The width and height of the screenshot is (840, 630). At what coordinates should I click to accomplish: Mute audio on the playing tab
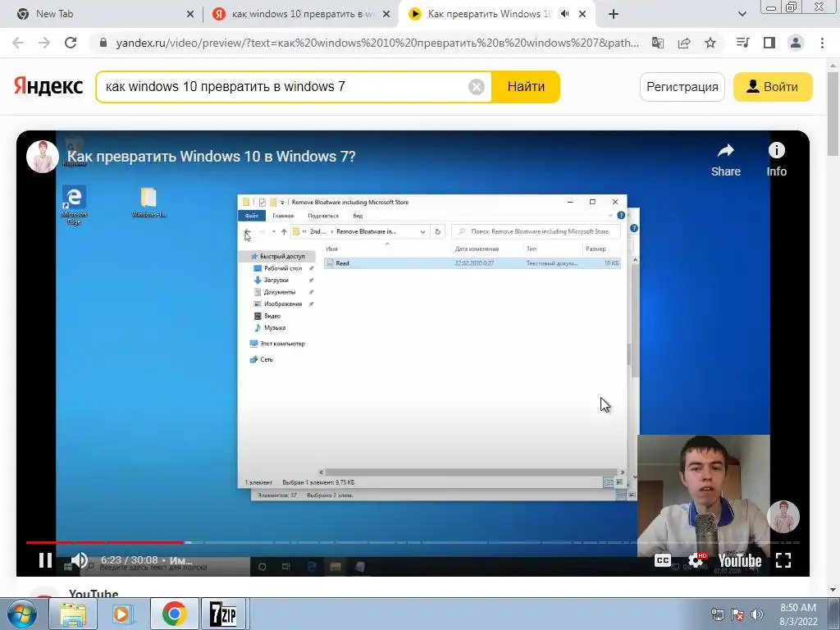click(564, 14)
